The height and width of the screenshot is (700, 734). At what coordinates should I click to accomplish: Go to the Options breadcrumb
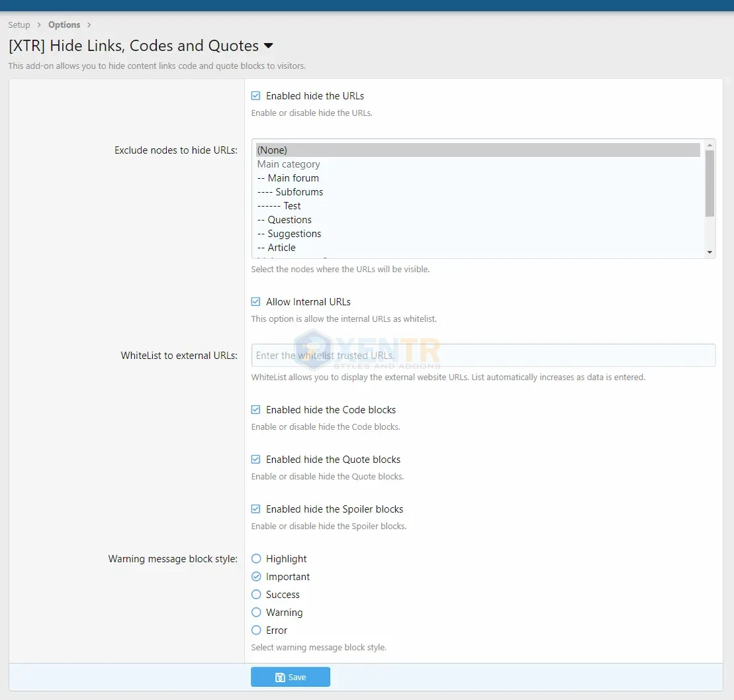tap(64, 25)
